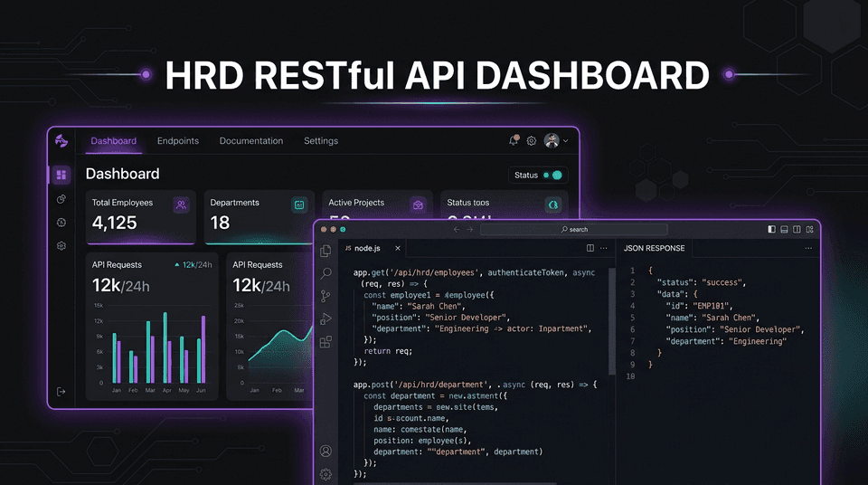This screenshot has width=868, height=485.
Task: Open the Extensions blocks icon
Action: coord(326,341)
